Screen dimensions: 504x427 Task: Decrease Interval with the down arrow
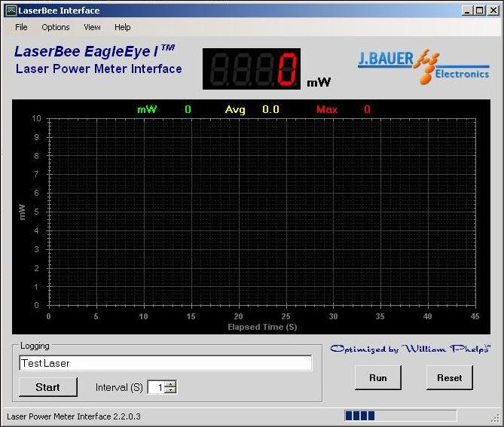pyautogui.click(x=170, y=391)
